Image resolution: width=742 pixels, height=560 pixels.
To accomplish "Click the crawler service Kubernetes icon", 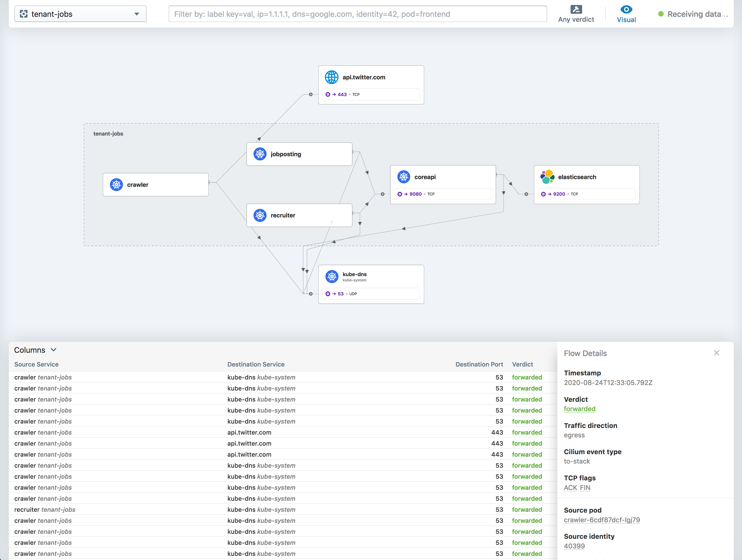I will 116,184.
